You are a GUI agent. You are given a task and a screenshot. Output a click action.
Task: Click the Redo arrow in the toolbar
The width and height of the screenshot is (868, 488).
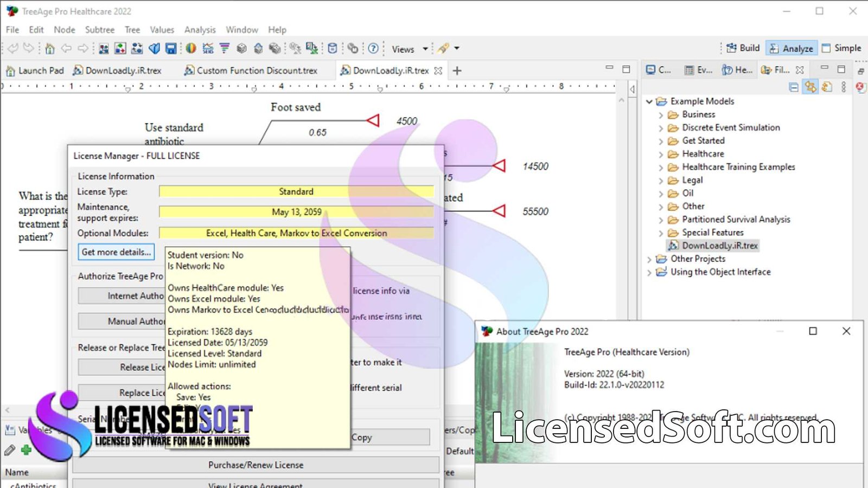pyautogui.click(x=29, y=48)
